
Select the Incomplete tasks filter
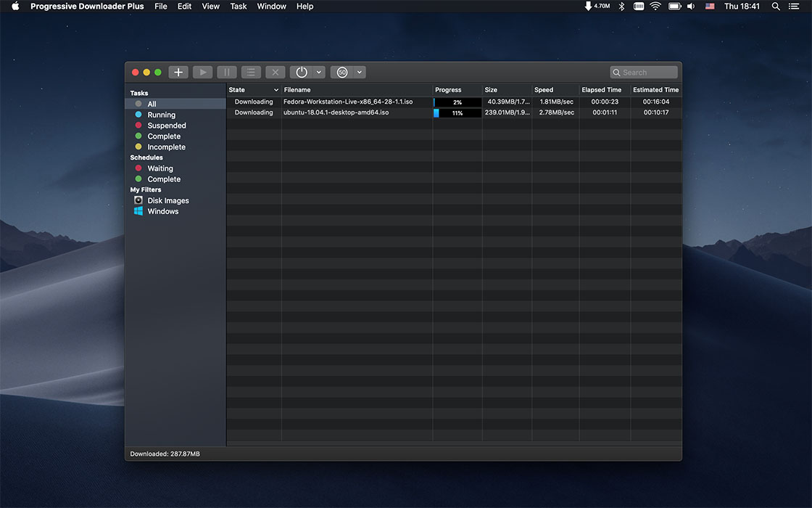point(166,147)
